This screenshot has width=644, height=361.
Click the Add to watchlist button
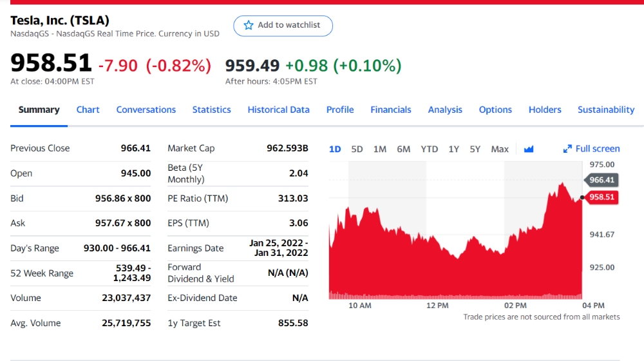click(x=283, y=26)
